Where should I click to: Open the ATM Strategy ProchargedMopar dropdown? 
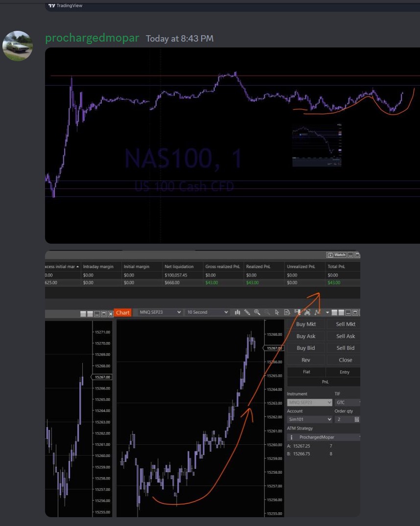click(324, 437)
